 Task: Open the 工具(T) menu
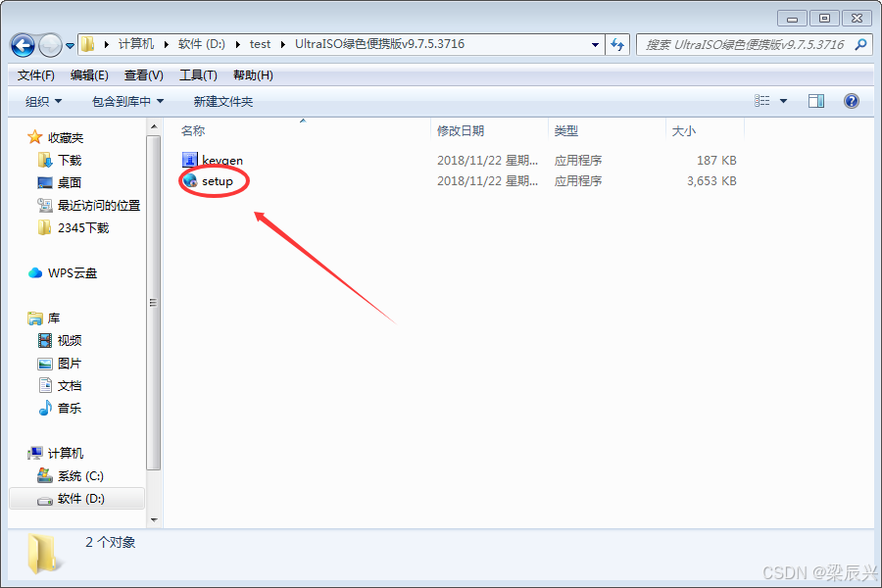[x=198, y=75]
